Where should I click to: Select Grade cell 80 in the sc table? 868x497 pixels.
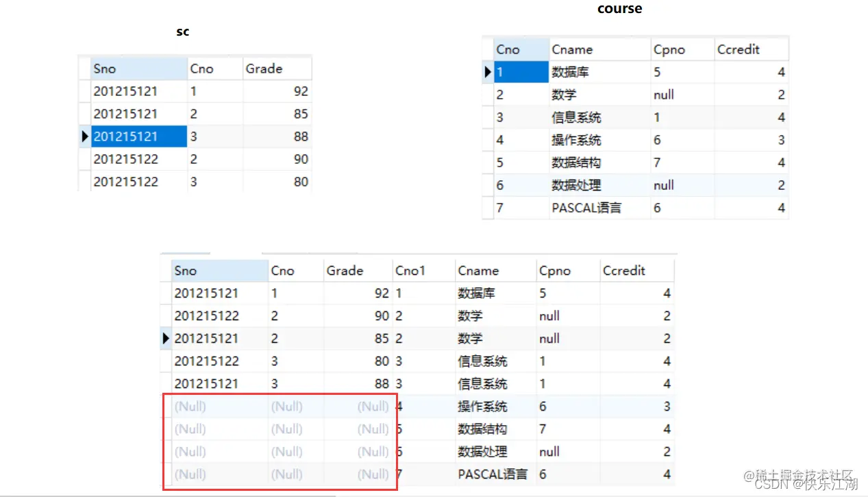point(277,182)
